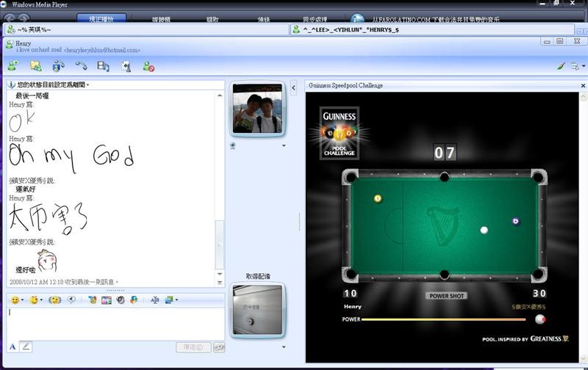This screenshot has height=370, width=588.
Task: Click the webcam icon under Henry's picture
Action: coord(232,145)
